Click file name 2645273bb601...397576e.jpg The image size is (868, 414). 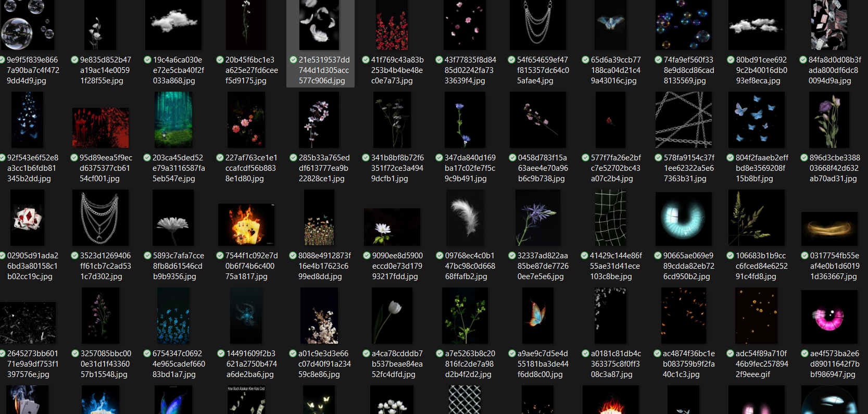[x=32, y=364]
